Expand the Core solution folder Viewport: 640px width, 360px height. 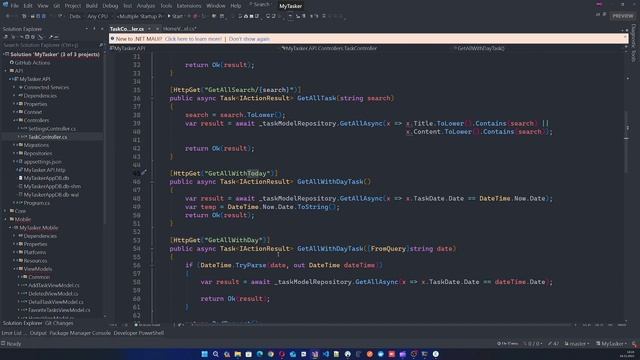click(6, 211)
